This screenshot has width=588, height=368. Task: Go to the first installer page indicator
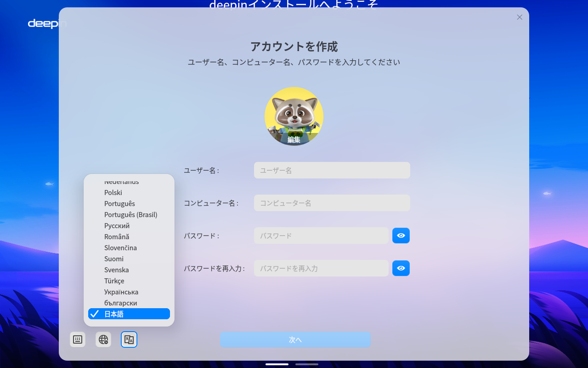pyautogui.click(x=277, y=364)
